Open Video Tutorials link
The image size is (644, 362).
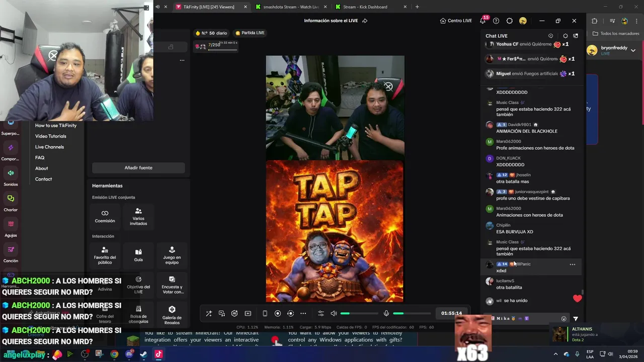(50, 136)
